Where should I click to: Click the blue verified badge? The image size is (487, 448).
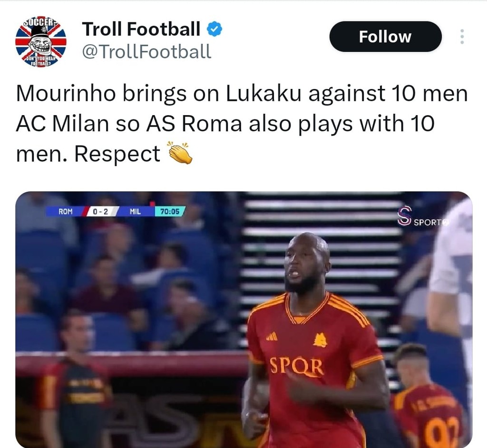coord(214,29)
